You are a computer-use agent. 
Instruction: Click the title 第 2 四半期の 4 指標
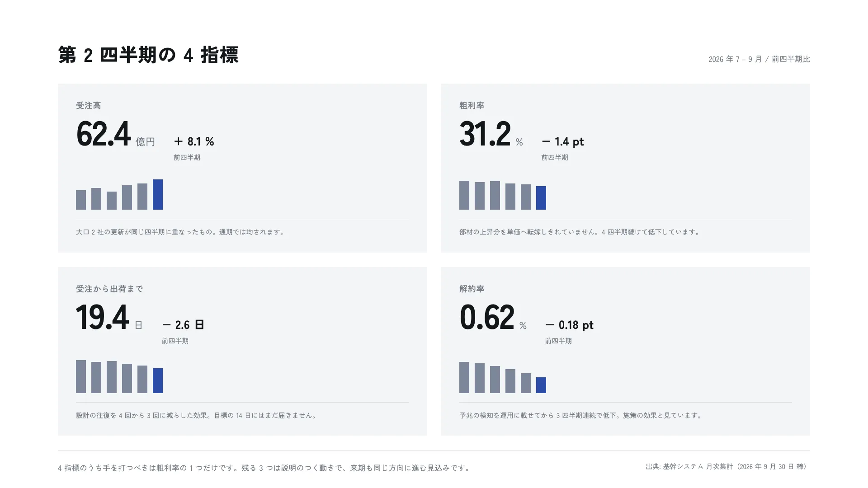click(x=148, y=55)
